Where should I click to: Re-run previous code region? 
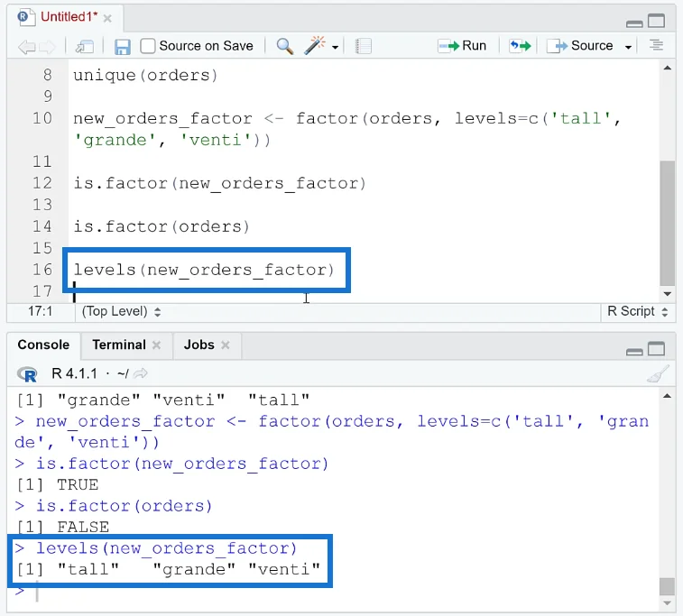[x=520, y=45]
